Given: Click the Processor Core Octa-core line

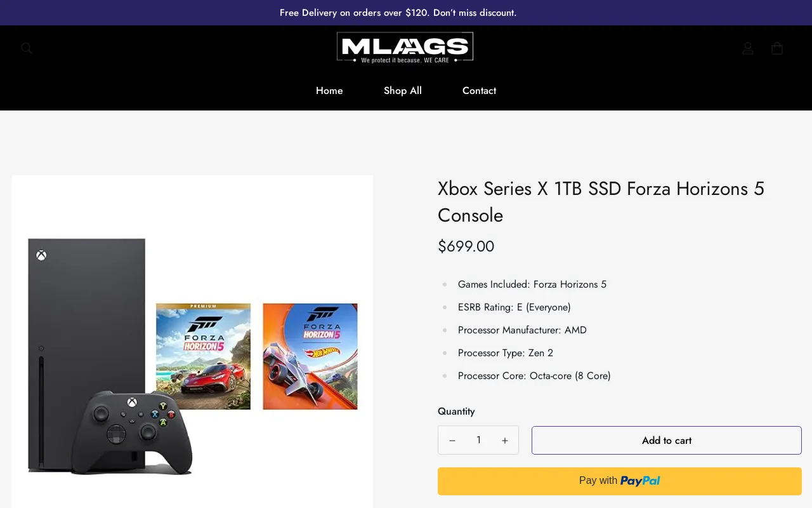Looking at the screenshot, I should [534, 376].
